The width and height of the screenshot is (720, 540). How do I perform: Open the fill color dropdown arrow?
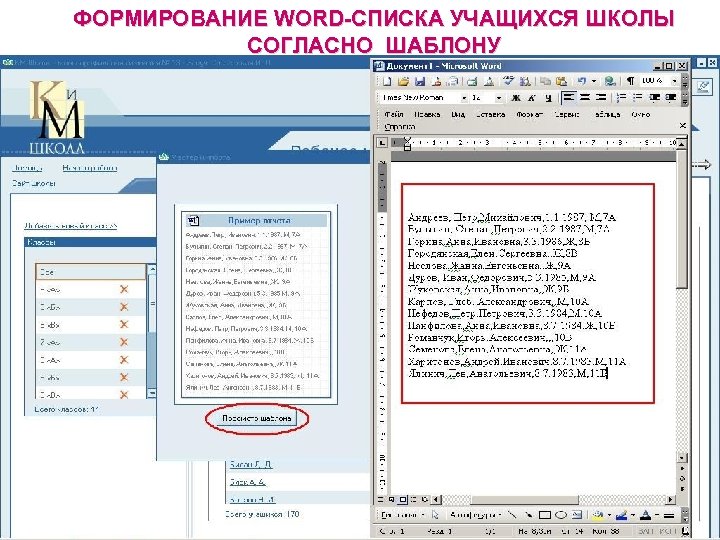point(609,515)
